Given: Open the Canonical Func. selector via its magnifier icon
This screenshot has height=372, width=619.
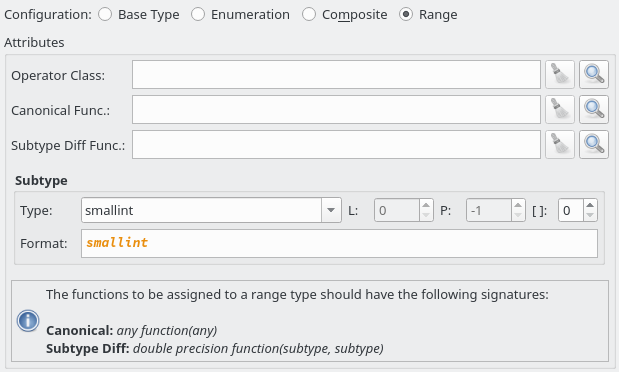Looking at the screenshot, I should pos(594,109).
